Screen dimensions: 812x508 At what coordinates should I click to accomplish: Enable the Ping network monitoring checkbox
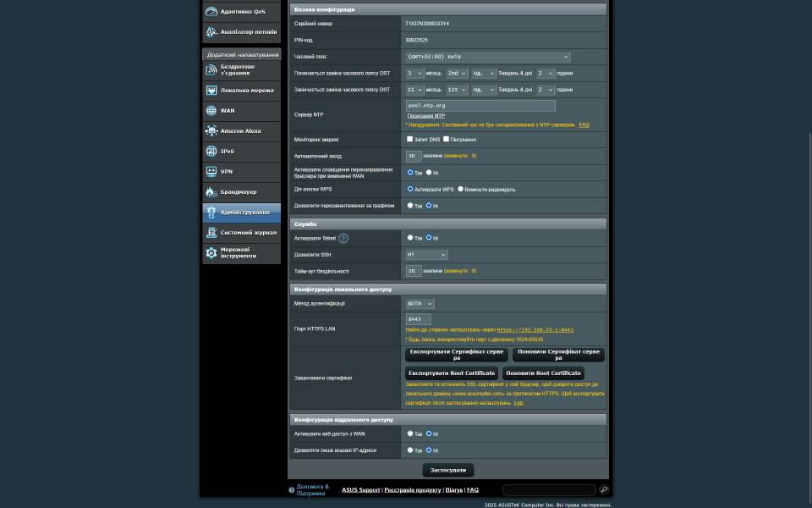coord(447,139)
